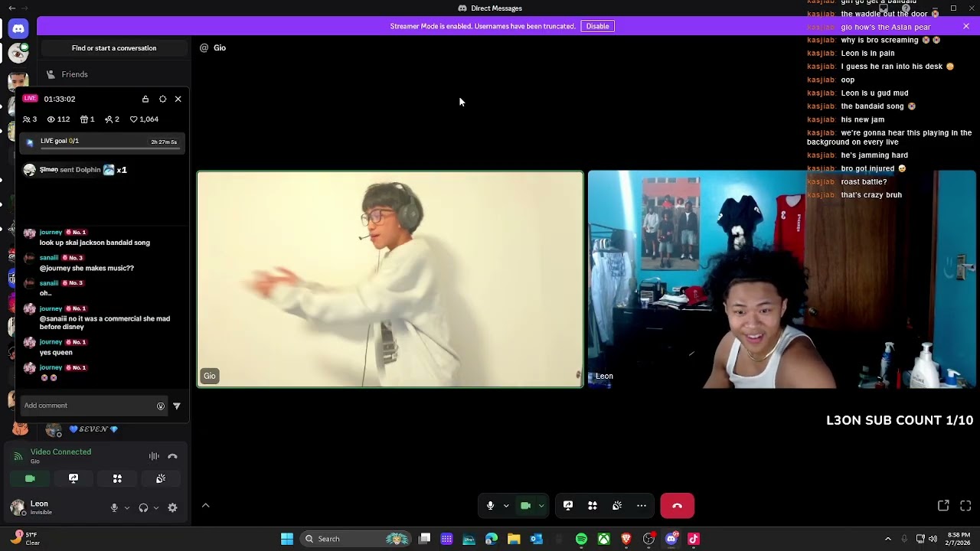Show hidden system tray icons chevron

click(x=888, y=539)
